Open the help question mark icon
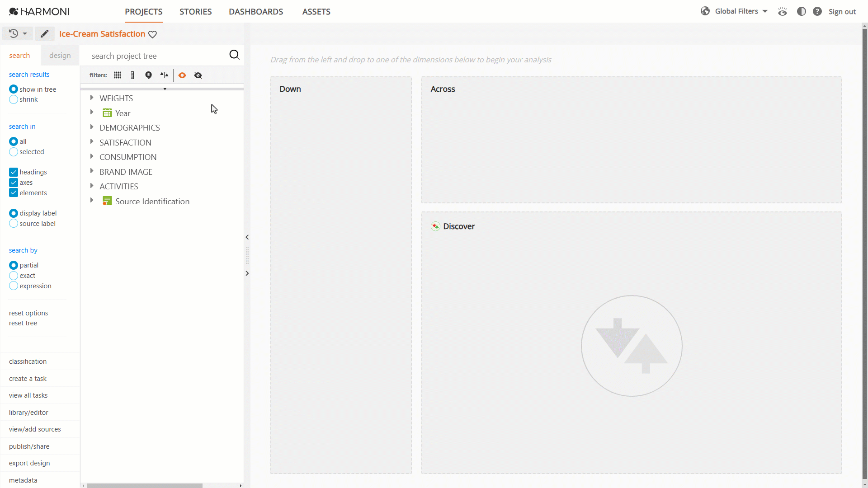Image resolution: width=868 pixels, height=488 pixels. 817,11
